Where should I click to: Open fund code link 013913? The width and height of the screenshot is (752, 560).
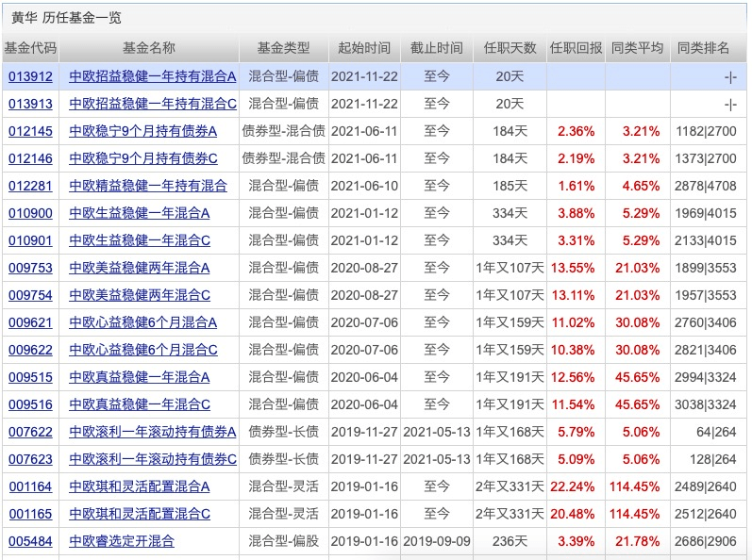pos(30,104)
